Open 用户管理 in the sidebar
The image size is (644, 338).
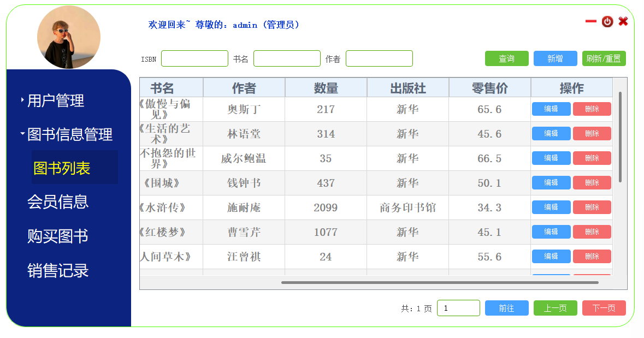pos(56,100)
